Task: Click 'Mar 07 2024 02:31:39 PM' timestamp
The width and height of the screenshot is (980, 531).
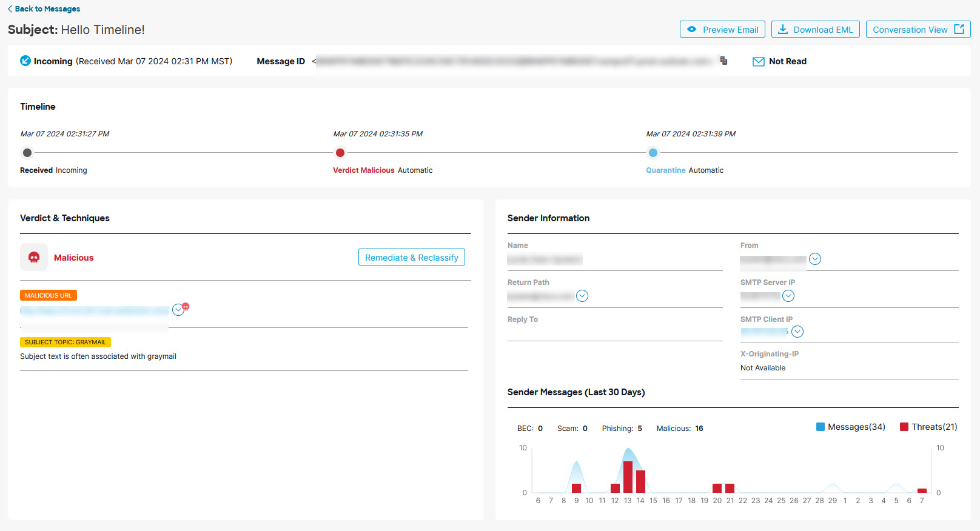Action: coord(691,133)
